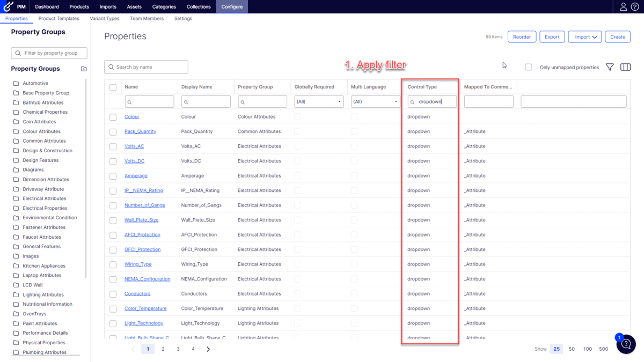Click the Search by name field
644x362 pixels.
pyautogui.click(x=146, y=67)
